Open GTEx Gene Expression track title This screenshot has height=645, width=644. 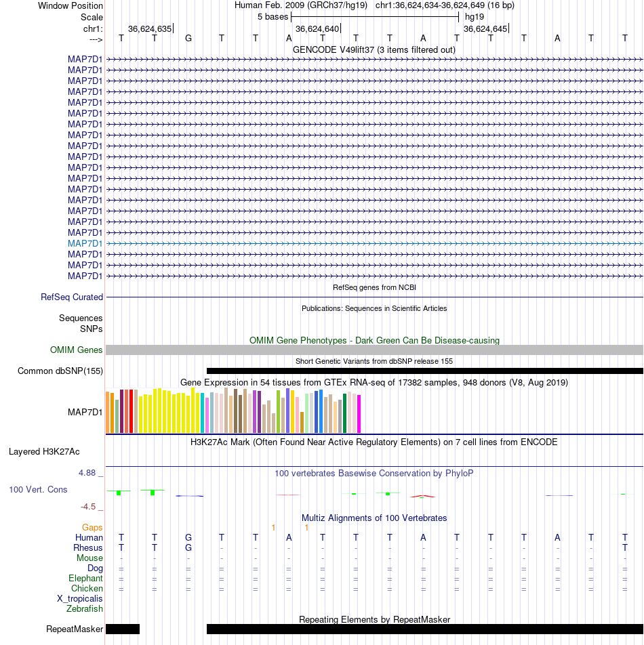374,382
